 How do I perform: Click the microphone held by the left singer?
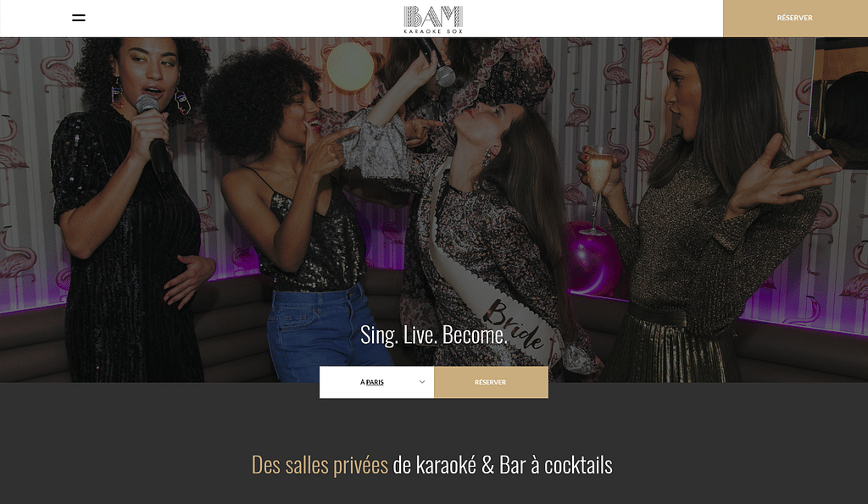pos(155,138)
